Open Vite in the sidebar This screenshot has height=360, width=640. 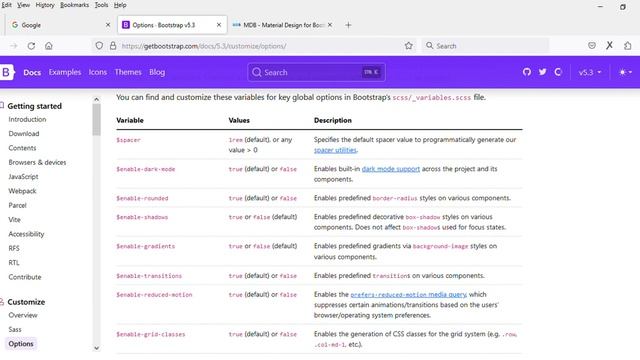click(14, 220)
